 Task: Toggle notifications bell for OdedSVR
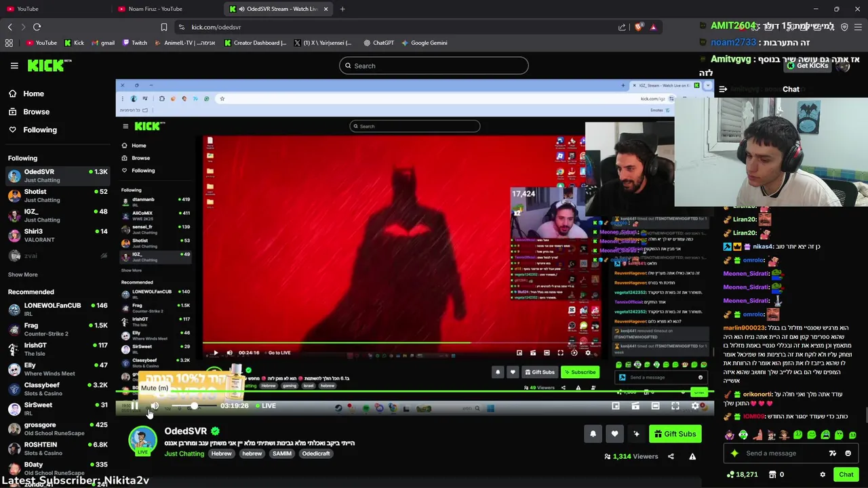[x=593, y=434]
